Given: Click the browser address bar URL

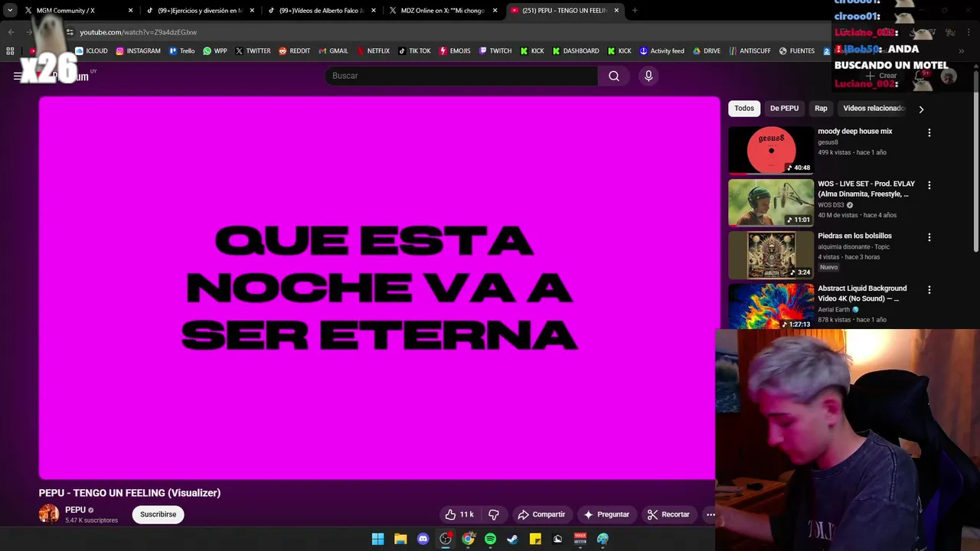Looking at the screenshot, I should coord(138,32).
